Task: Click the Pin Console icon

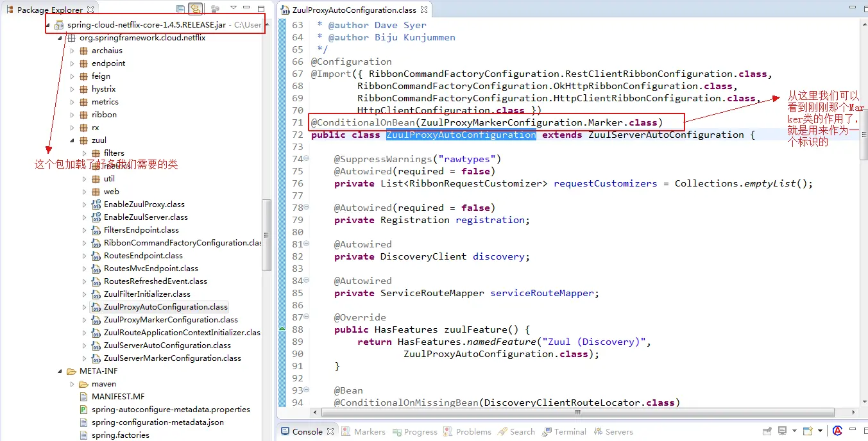Action: [x=767, y=431]
